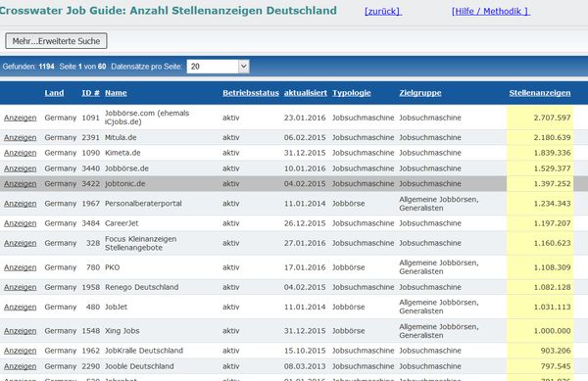Click Anzeigen for Renego Deutschland row
The image size is (588, 381).
pyautogui.click(x=21, y=287)
